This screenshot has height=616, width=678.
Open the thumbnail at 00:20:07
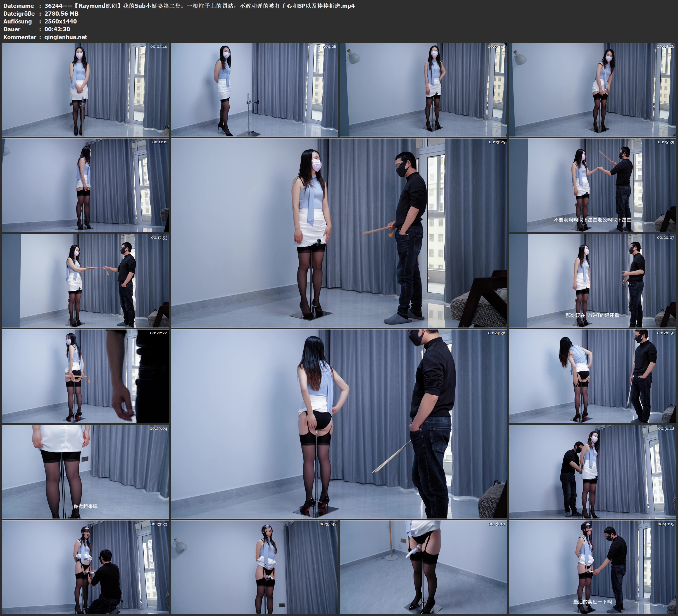593,281
